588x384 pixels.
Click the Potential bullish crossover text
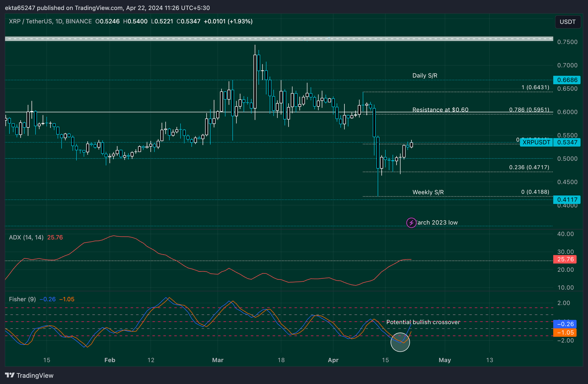[x=422, y=322]
